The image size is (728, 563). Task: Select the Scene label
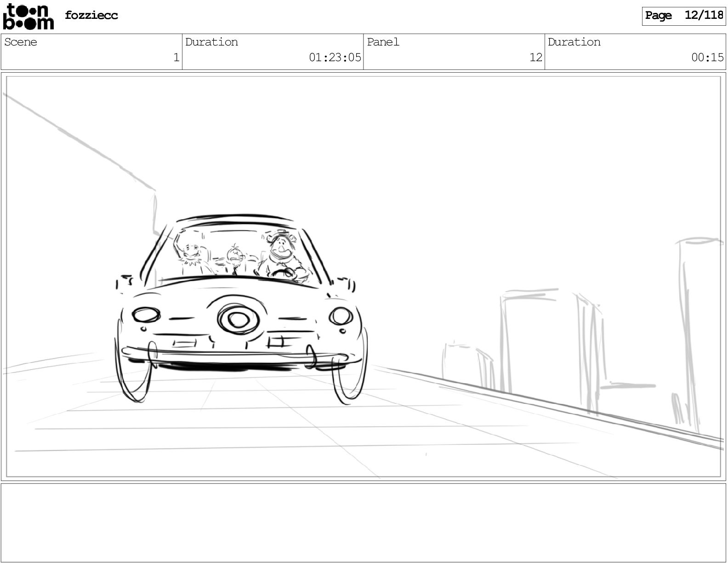21,42
